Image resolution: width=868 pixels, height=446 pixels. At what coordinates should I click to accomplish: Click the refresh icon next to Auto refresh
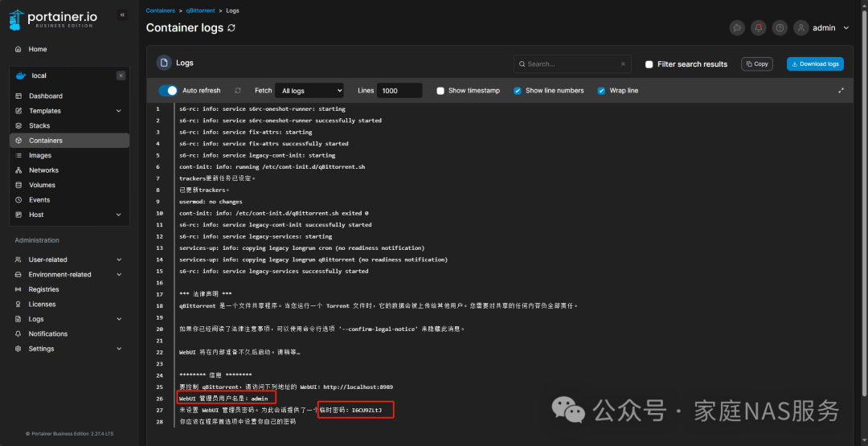coord(238,91)
